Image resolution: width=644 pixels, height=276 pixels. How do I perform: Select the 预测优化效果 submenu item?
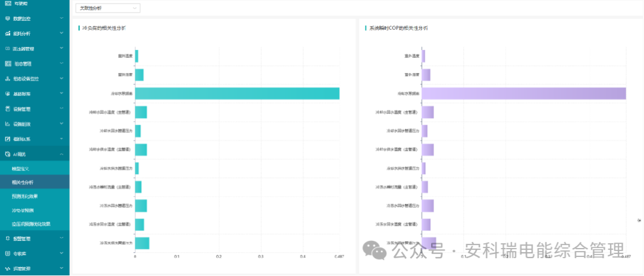[x=25, y=196]
